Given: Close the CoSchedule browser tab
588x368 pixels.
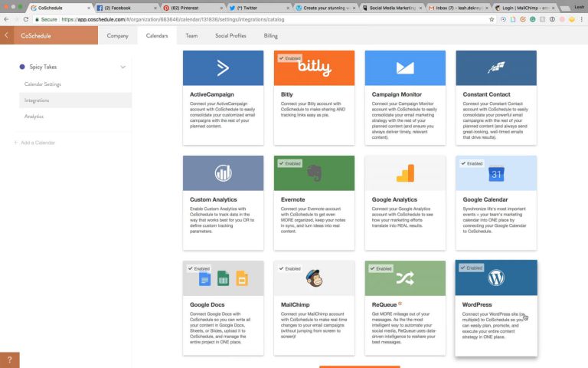Looking at the screenshot, I should 89,8.
